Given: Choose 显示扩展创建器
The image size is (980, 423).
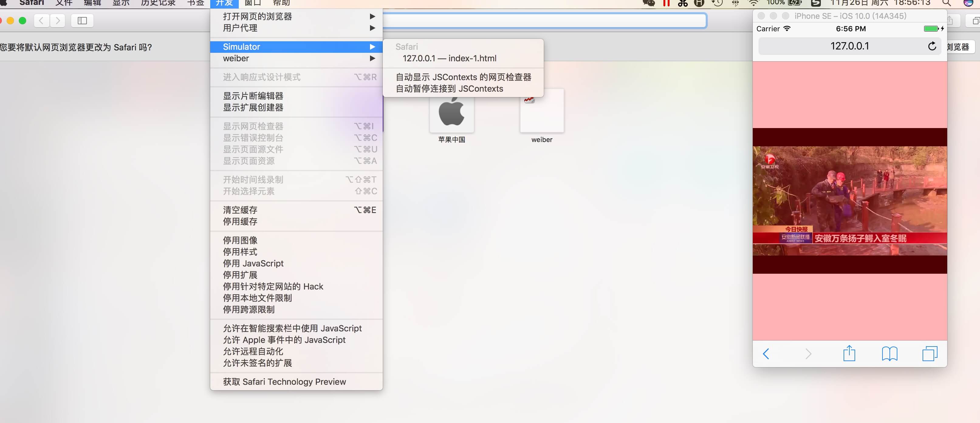Looking at the screenshot, I should click(296, 107).
